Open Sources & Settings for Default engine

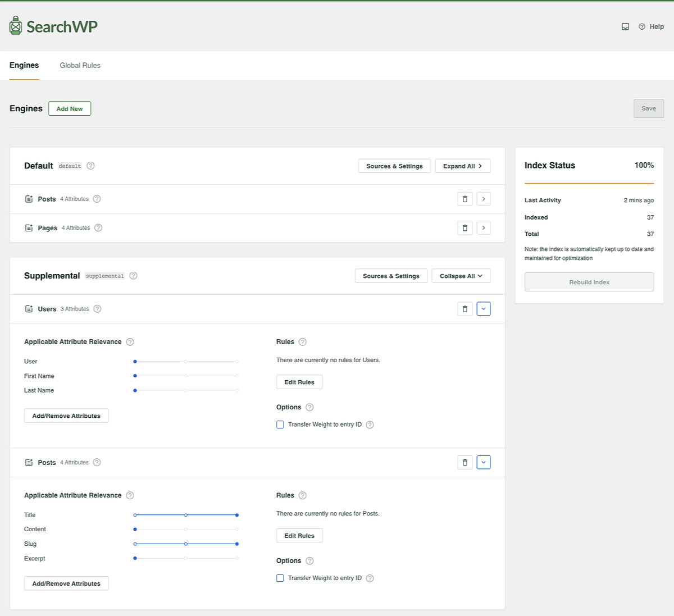point(394,166)
